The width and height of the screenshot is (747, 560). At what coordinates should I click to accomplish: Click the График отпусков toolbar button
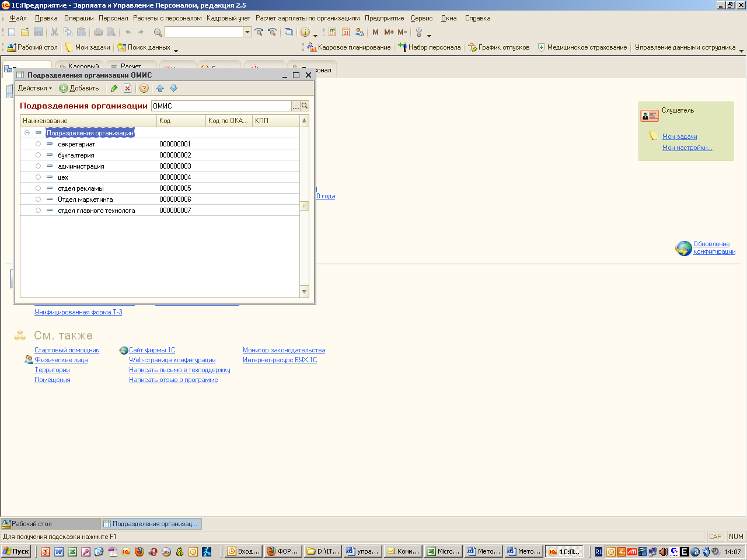[x=499, y=47]
